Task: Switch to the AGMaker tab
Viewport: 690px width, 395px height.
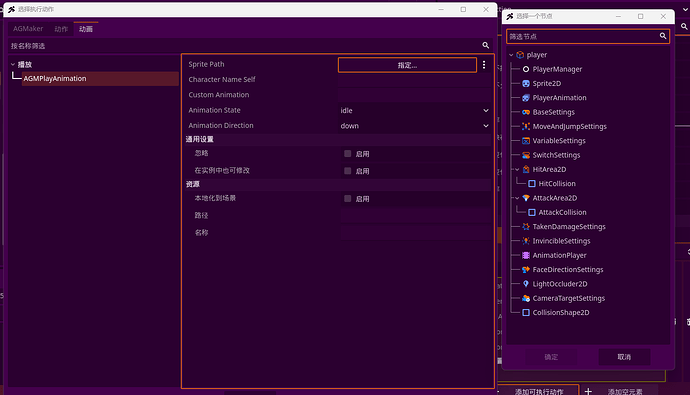Action: [28, 29]
